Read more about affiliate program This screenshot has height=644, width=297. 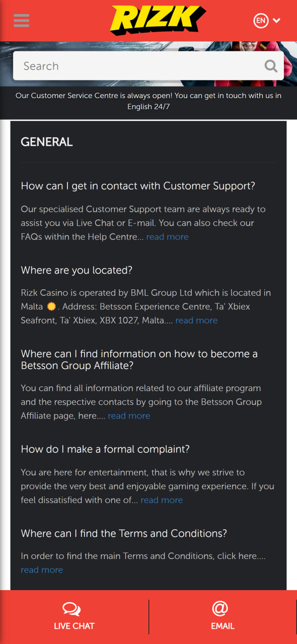pos(129,416)
